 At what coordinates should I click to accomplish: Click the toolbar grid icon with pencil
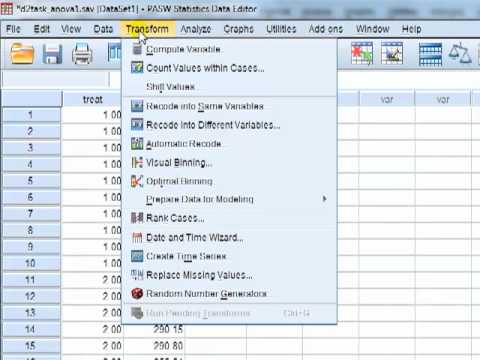[x=392, y=53]
